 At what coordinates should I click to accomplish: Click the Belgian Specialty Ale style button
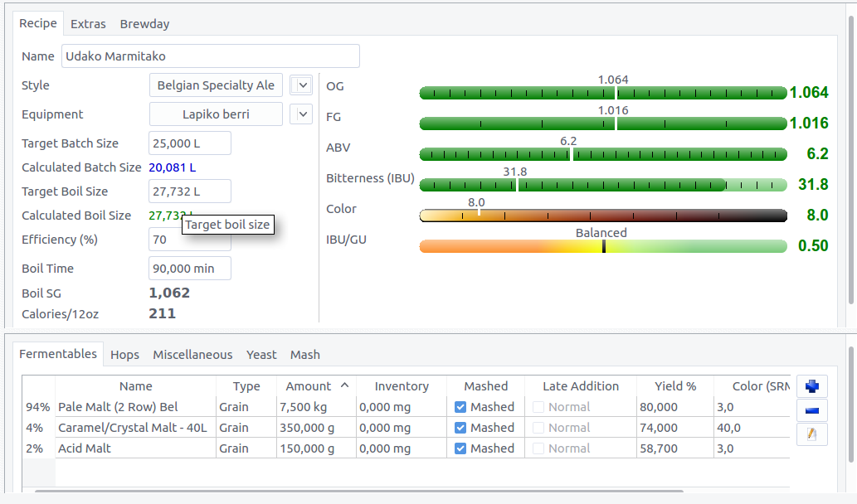coord(216,85)
